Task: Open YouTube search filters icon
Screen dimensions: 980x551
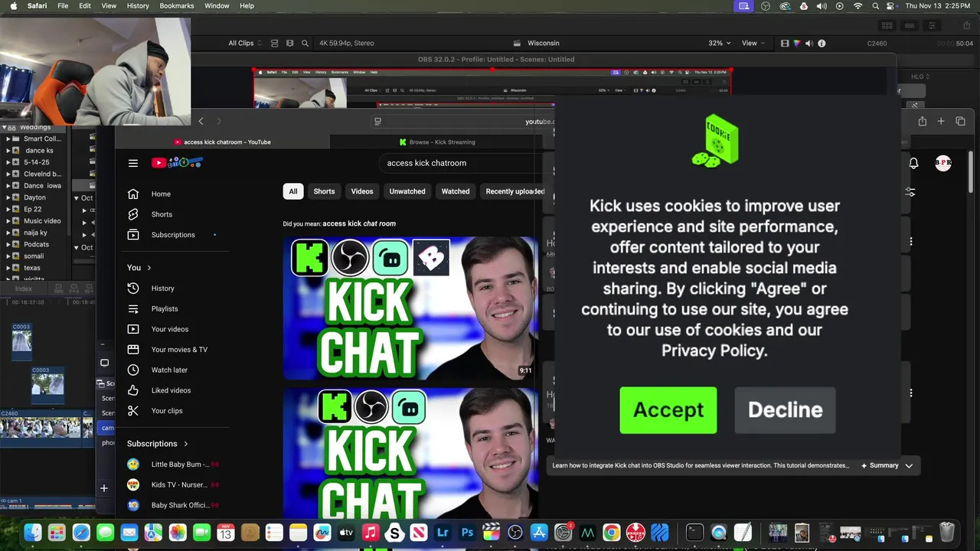Action: pyautogui.click(x=910, y=192)
